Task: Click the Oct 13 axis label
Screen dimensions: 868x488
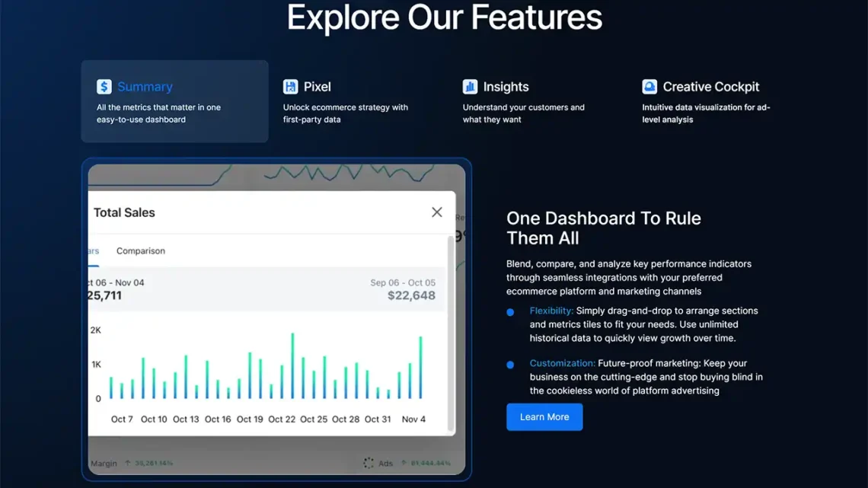Action: point(186,419)
